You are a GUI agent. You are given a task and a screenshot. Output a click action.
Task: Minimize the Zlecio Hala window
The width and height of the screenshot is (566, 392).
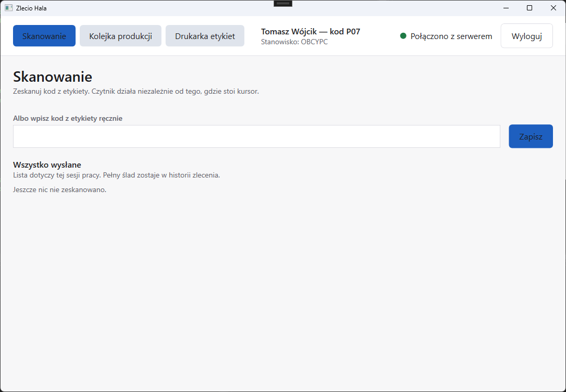tap(506, 8)
